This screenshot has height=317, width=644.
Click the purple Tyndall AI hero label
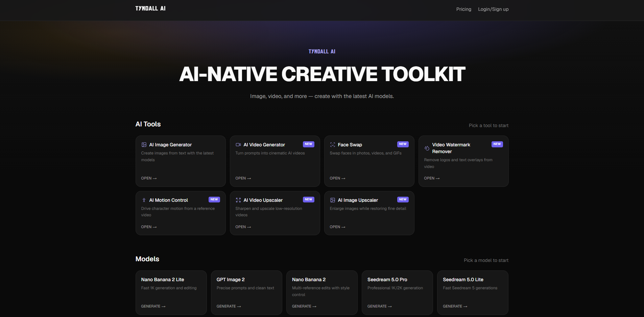(x=322, y=51)
